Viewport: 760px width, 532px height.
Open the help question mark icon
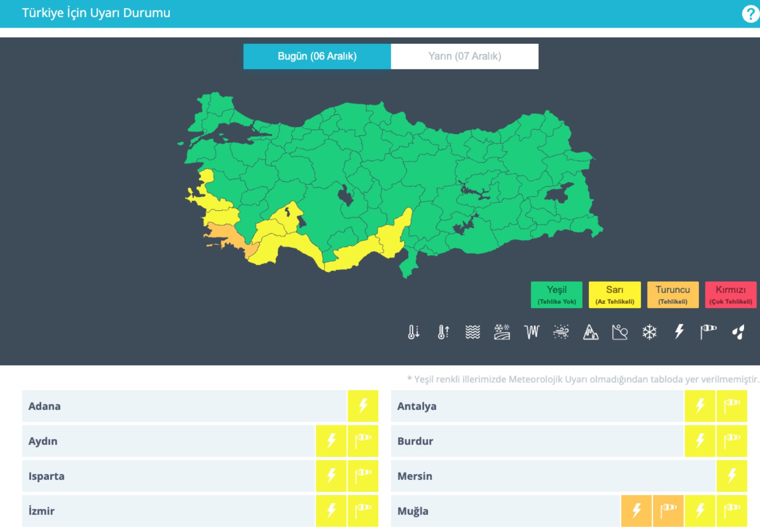pos(750,14)
